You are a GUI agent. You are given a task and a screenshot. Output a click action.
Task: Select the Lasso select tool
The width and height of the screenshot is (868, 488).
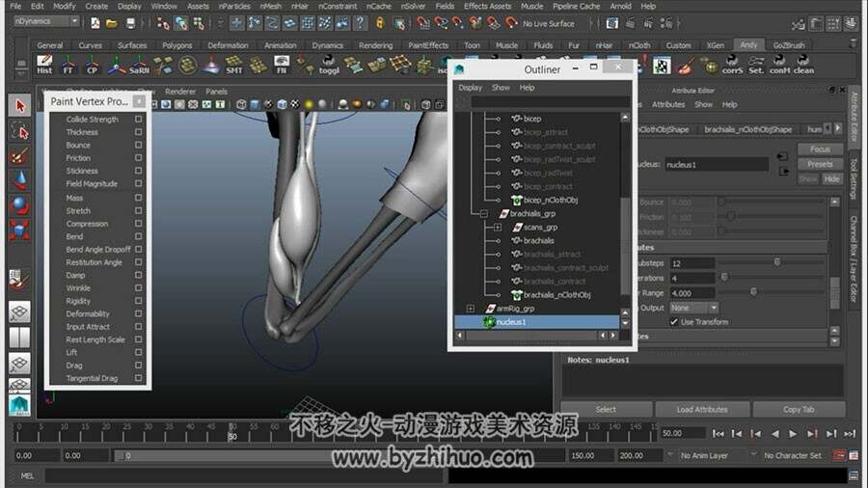pyautogui.click(x=20, y=131)
